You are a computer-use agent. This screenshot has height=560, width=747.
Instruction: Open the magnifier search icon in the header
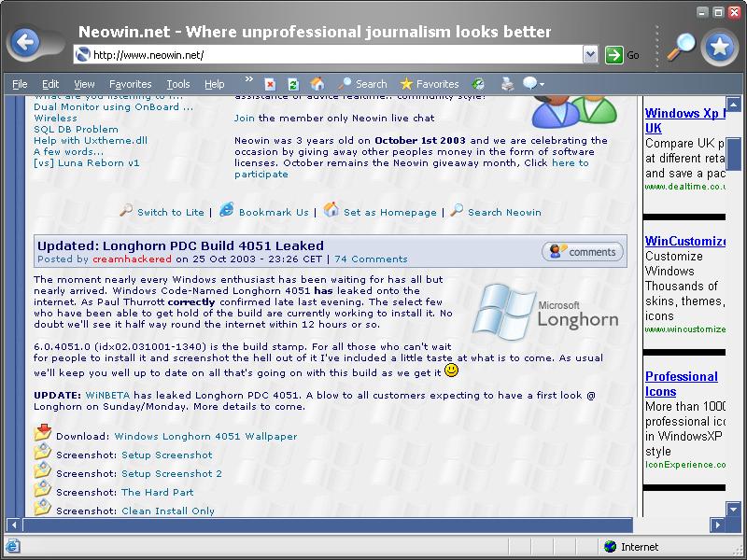tap(680, 48)
